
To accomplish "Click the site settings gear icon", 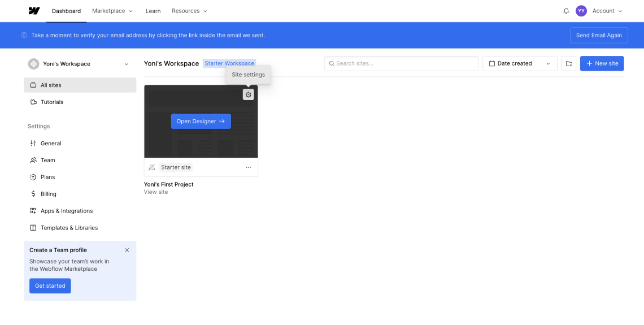I will click(x=248, y=94).
